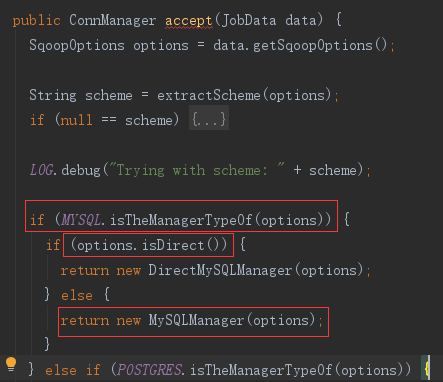The height and width of the screenshot is (382, 443).
Task: Click the JobData parameter type
Action: click(249, 20)
